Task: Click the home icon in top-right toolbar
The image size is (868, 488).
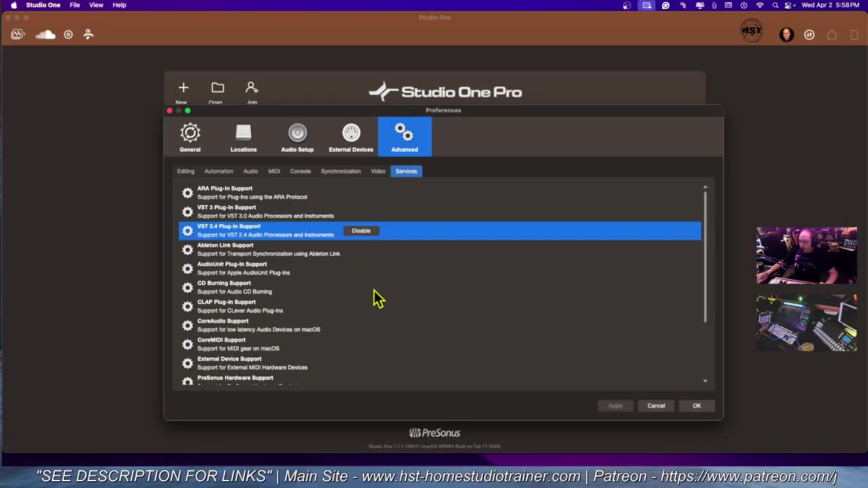Action: [832, 35]
